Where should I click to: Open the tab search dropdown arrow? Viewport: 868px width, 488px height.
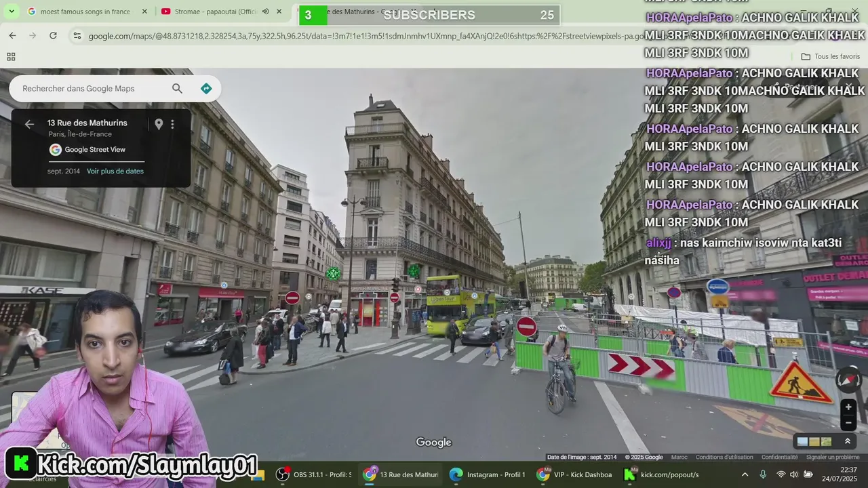(11, 12)
